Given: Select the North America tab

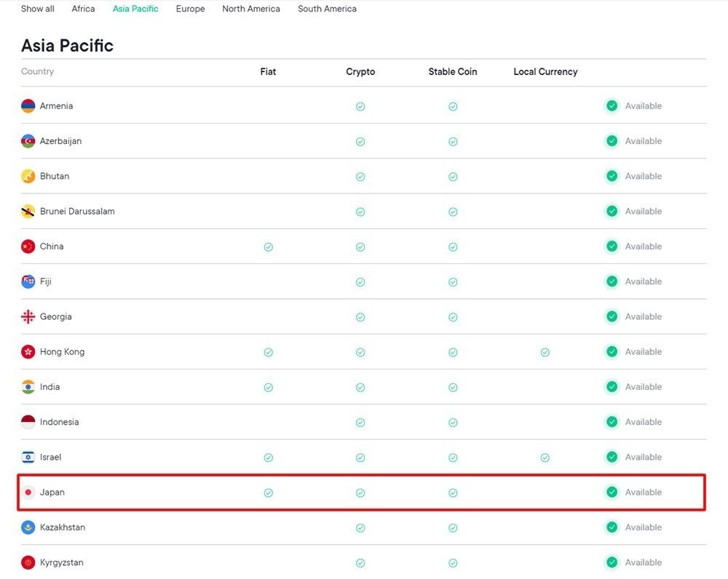Looking at the screenshot, I should coord(251,9).
